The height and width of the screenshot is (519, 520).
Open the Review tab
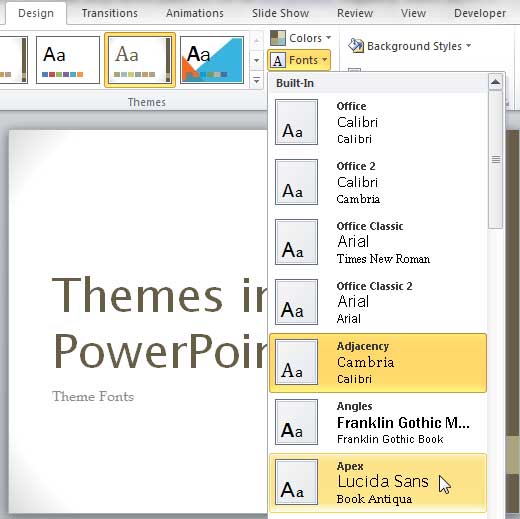tap(355, 13)
